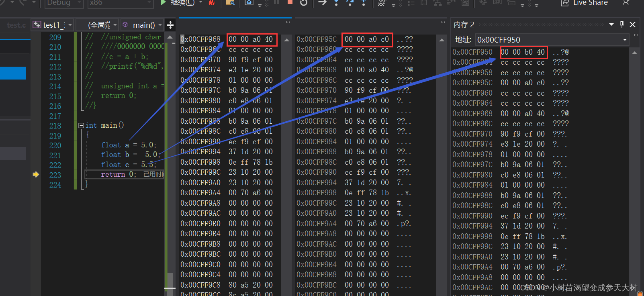Click address 0x00CFF95C in middle memory window

click(316, 39)
